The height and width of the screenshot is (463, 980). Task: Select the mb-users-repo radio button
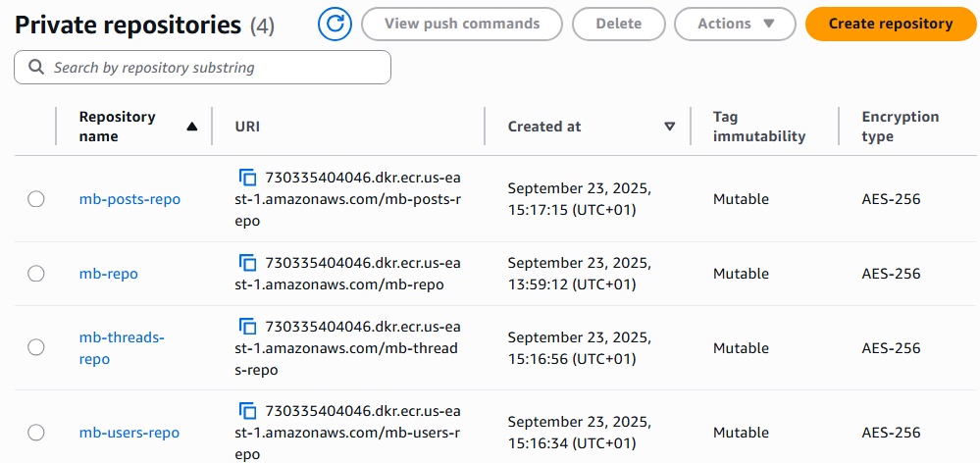[x=36, y=433]
